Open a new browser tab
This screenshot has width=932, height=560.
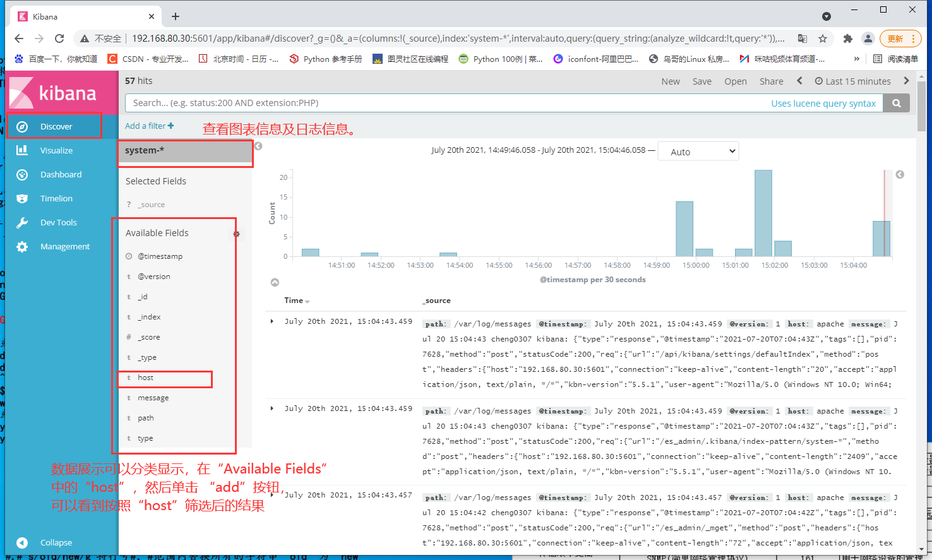176,16
